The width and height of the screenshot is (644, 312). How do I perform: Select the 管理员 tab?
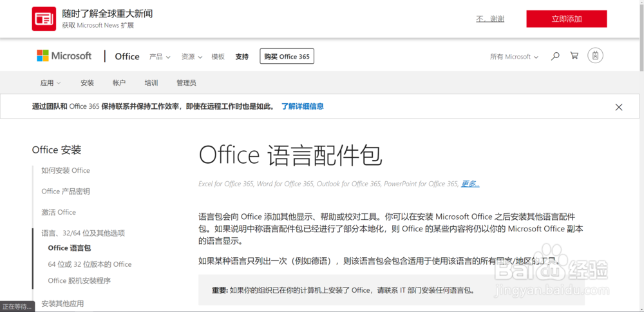(187, 83)
